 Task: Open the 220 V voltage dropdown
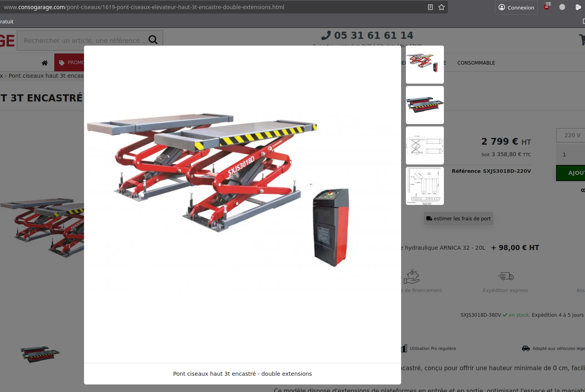(x=571, y=135)
